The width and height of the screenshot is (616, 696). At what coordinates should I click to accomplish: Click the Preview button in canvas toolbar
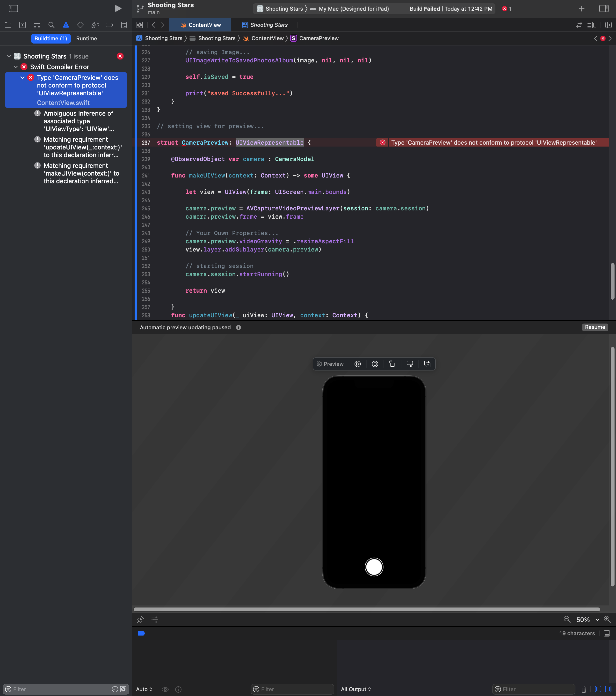(x=330, y=364)
